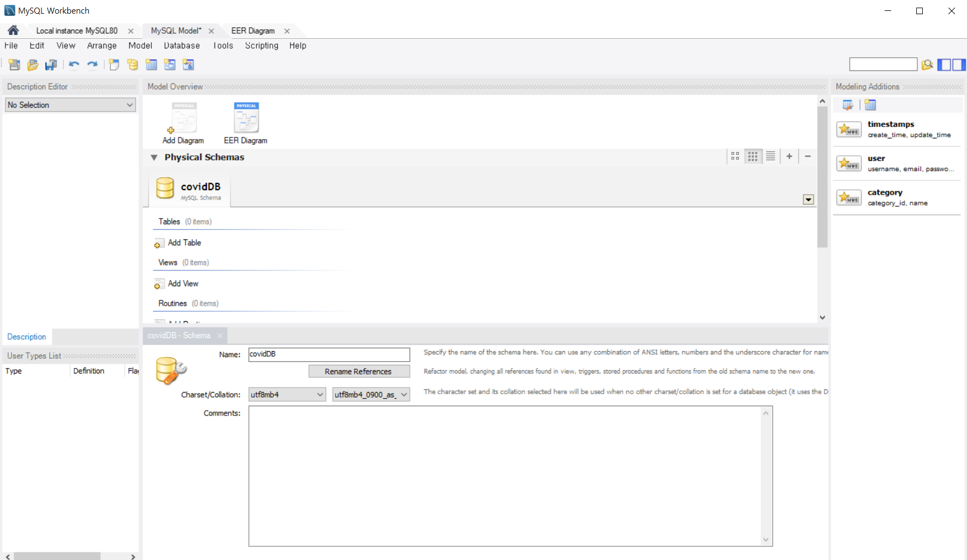The height and width of the screenshot is (560, 967).
Task: Click the schema Name input field
Action: click(329, 354)
